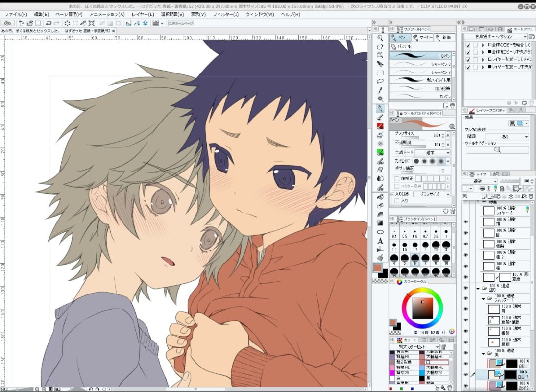
Task: Select the Auto select magic wand tool
Action: click(380, 99)
